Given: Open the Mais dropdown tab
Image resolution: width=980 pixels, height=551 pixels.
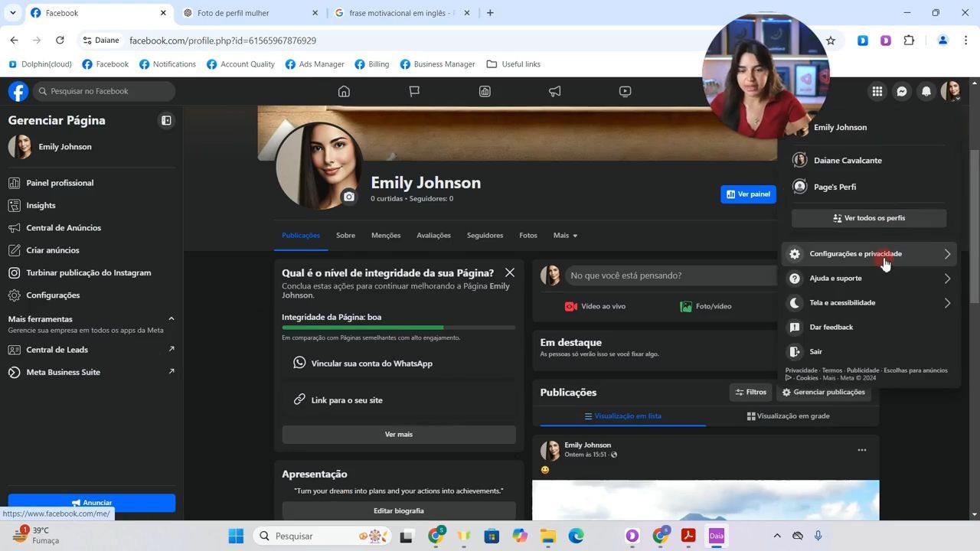Looking at the screenshot, I should point(565,236).
